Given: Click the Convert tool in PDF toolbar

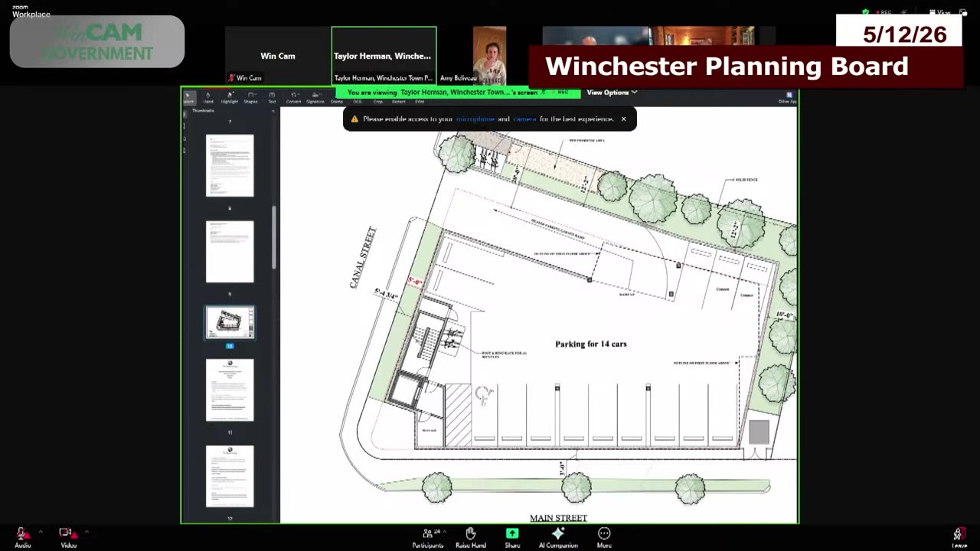Looking at the screenshot, I should (x=293, y=97).
